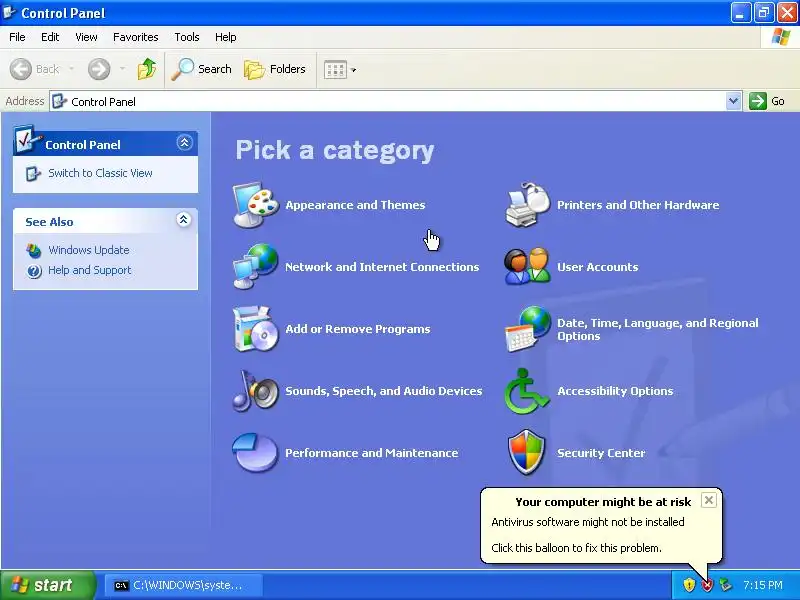Open the Edit menu
The image size is (800, 600).
point(50,37)
